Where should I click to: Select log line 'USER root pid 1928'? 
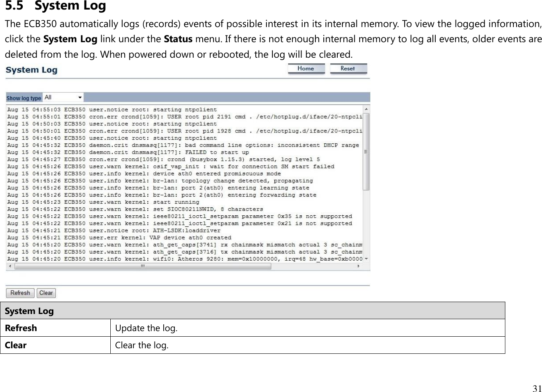pyautogui.click(x=185, y=131)
